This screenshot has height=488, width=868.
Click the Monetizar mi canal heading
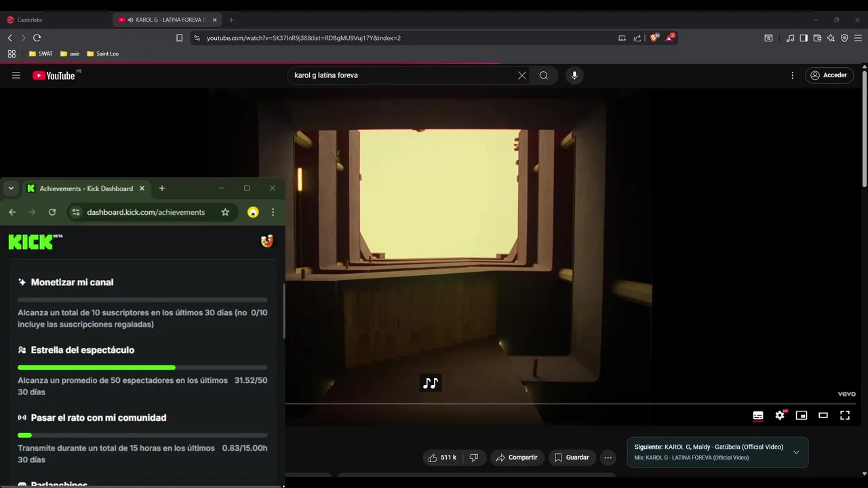(72, 282)
